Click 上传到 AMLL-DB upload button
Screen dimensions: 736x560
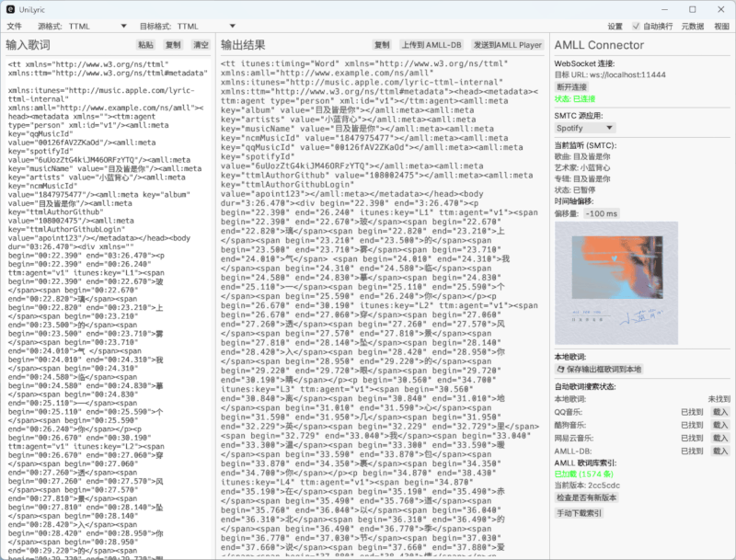(x=431, y=44)
